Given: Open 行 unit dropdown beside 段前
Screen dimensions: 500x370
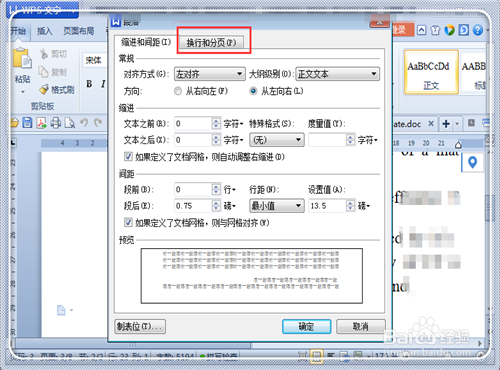Looking at the screenshot, I should [229, 190].
